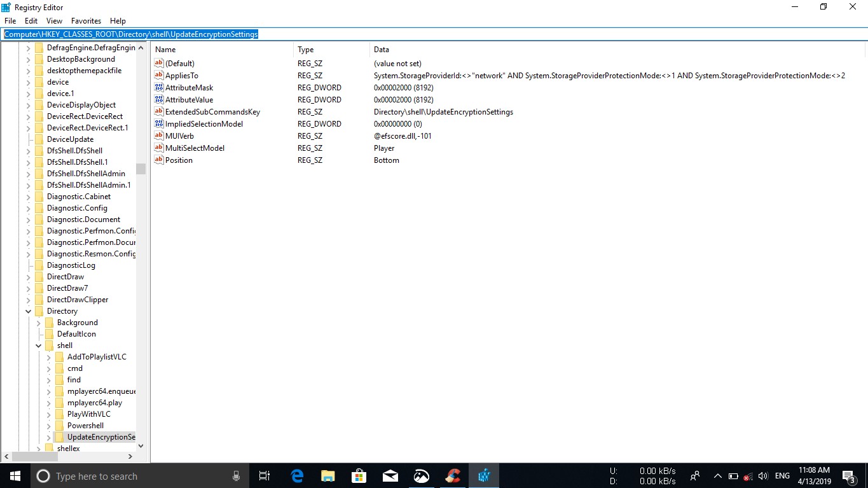Viewport: 868px width, 488px height.
Task: Open the Windows Start menu
Action: click(x=15, y=476)
